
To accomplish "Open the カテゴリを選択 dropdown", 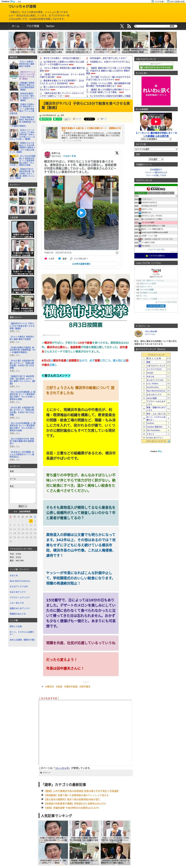I will coord(156,149).
